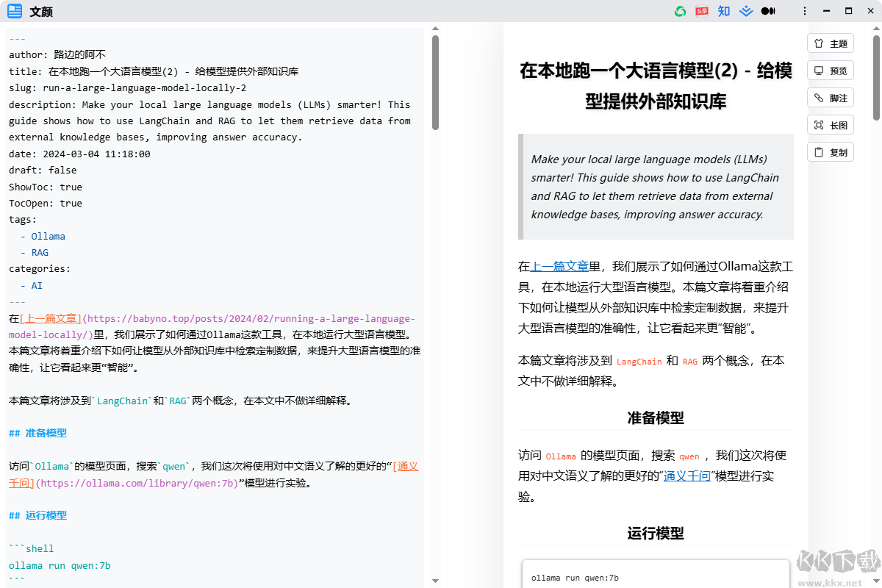Click the preview article title heading
This screenshot has height=588, width=882.
(x=656, y=85)
